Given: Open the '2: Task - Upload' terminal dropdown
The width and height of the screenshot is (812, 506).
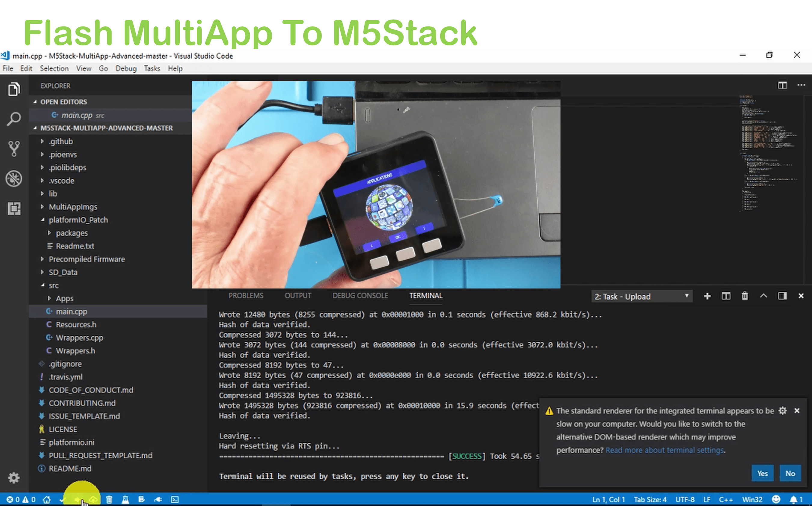Looking at the screenshot, I should tap(641, 297).
